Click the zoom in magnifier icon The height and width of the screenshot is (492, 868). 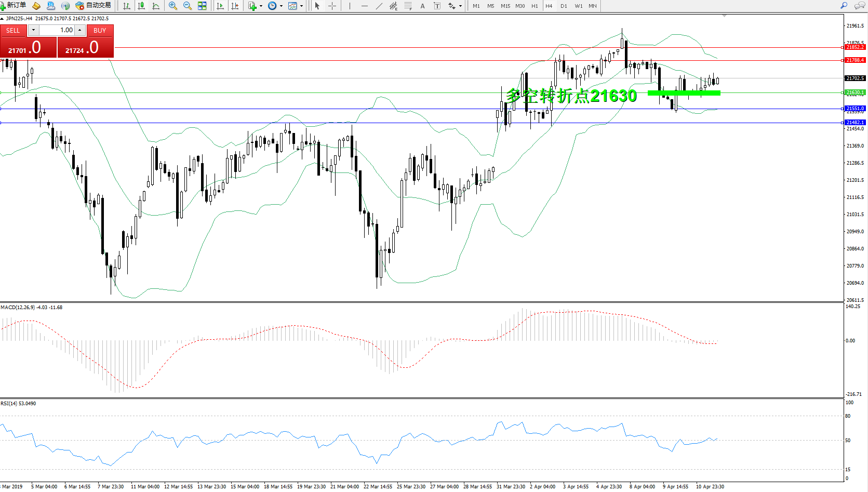(173, 6)
